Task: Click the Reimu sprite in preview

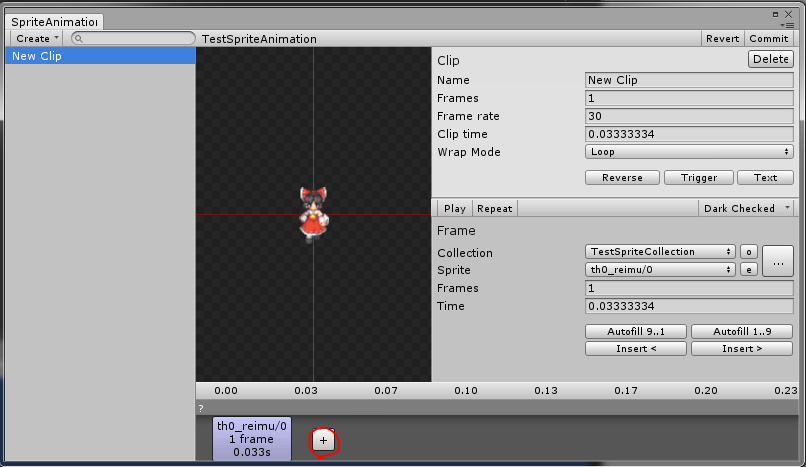Action: tap(314, 215)
